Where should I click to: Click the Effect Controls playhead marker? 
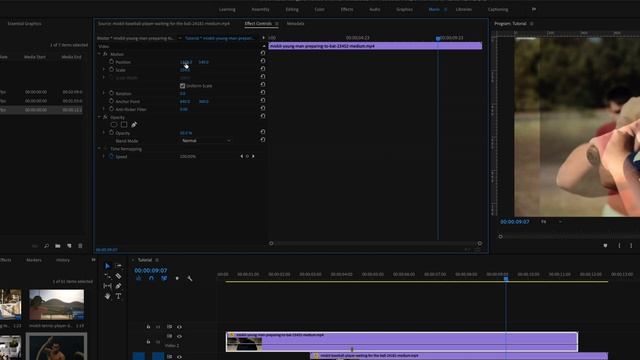tap(438, 38)
